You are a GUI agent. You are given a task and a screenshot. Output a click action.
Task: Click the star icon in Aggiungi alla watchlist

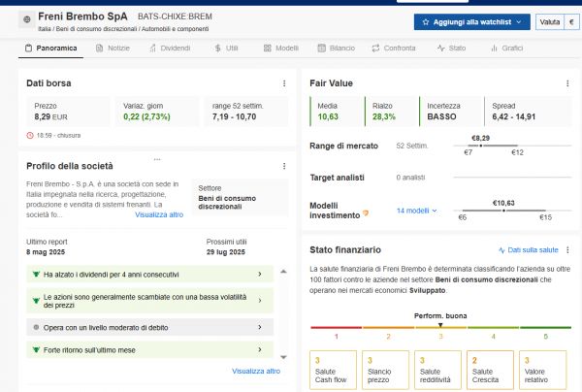[x=426, y=22]
